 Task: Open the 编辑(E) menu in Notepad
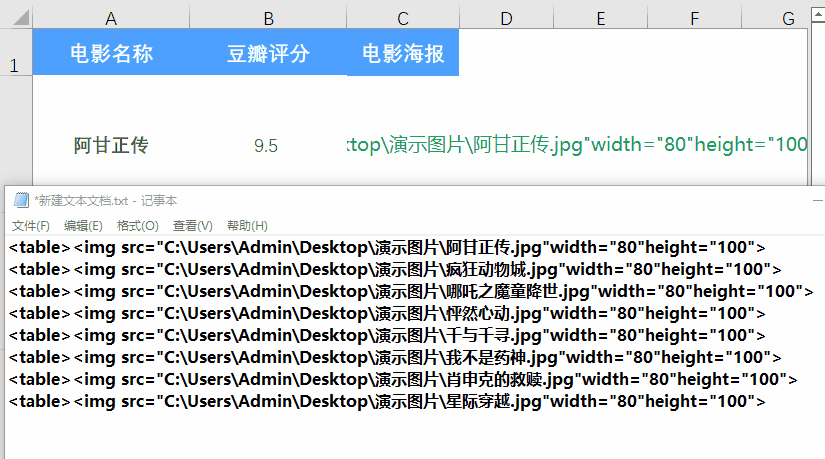pyautogui.click(x=83, y=226)
